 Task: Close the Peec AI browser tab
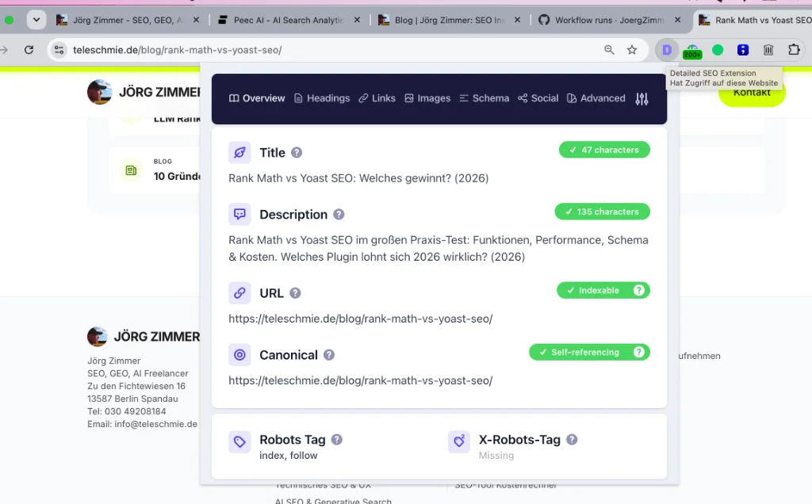pyautogui.click(x=357, y=20)
